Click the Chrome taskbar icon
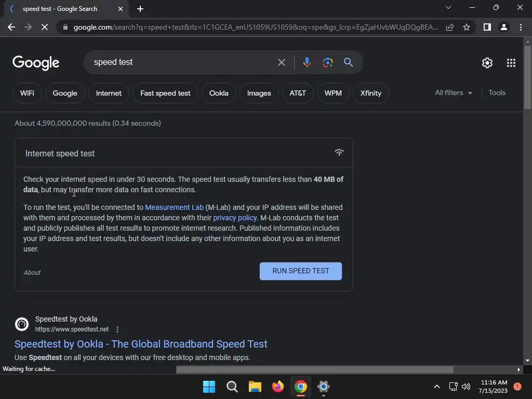 coord(301,387)
